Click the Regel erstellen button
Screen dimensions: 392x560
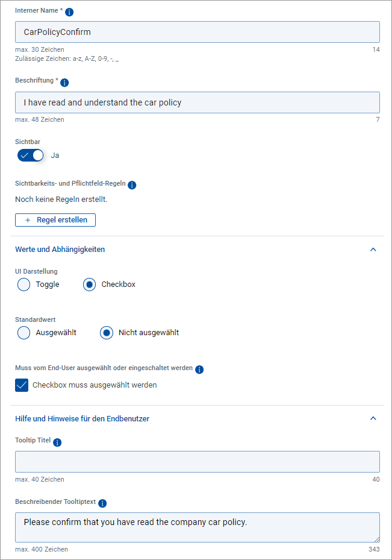tap(55, 220)
